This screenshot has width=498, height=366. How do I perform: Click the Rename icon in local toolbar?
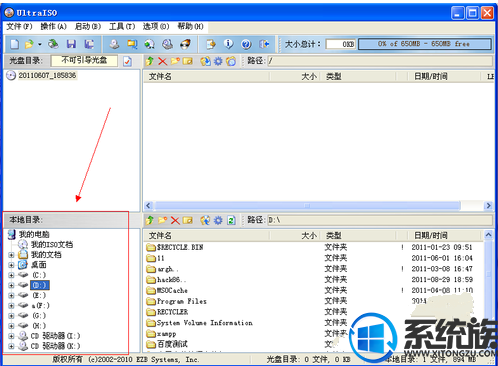pos(188,220)
